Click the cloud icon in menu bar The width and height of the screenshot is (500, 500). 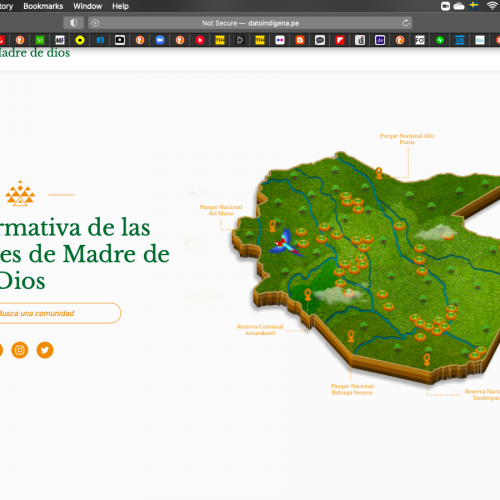(x=459, y=6)
